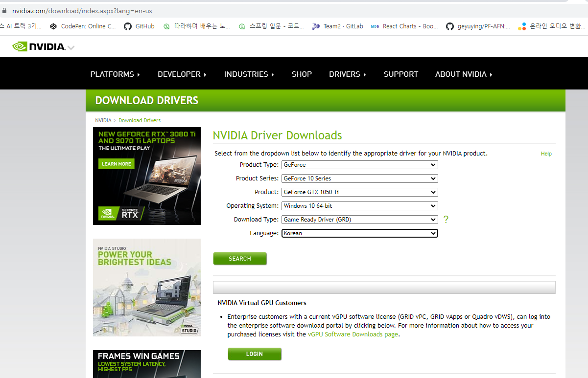
Task: Open the Product Type dropdown
Action: [x=360, y=165]
